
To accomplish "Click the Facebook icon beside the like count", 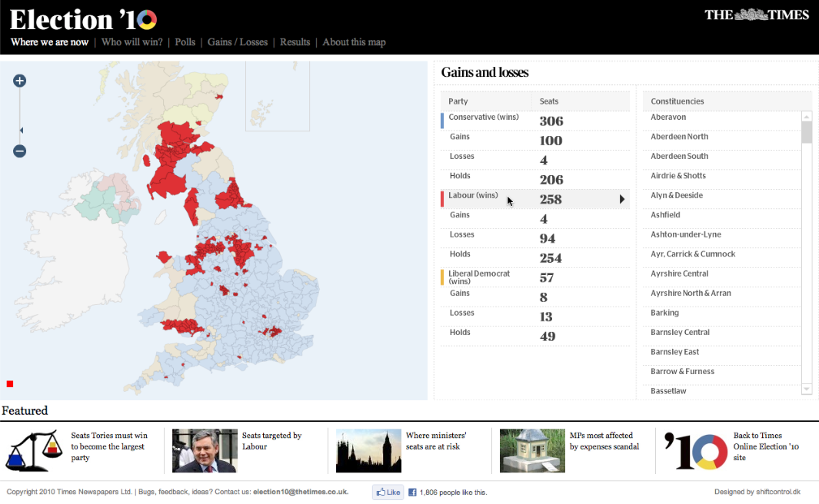I will [x=412, y=492].
